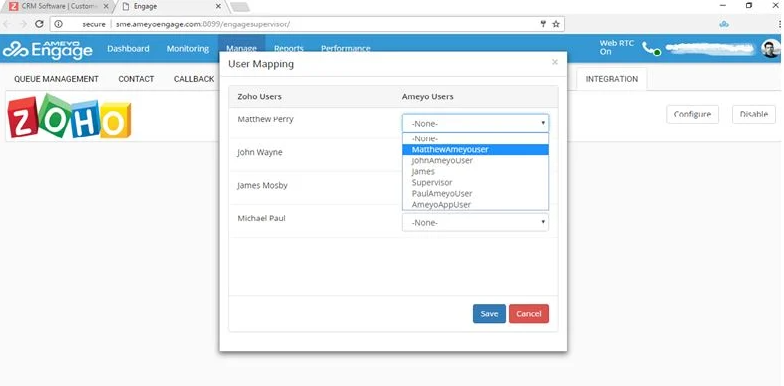The image size is (784, 386).
Task: Switch to Engage browser tab
Action: (x=170, y=6)
